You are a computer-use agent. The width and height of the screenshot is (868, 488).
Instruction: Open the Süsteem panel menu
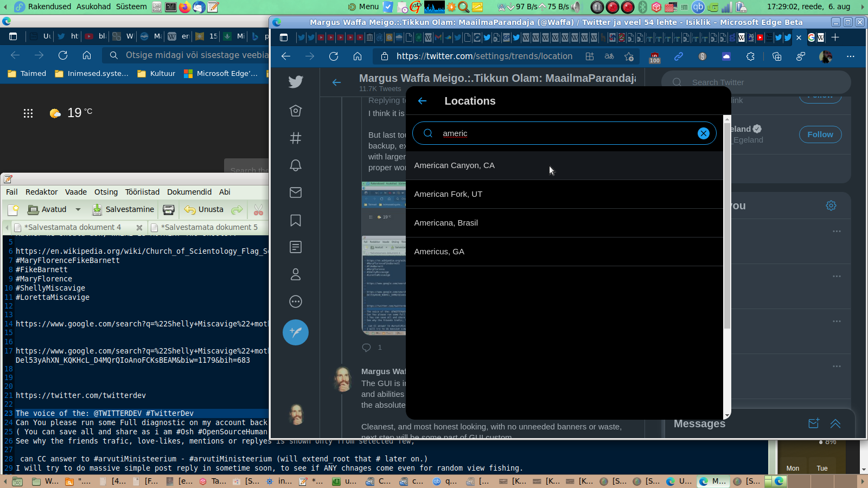point(131,7)
